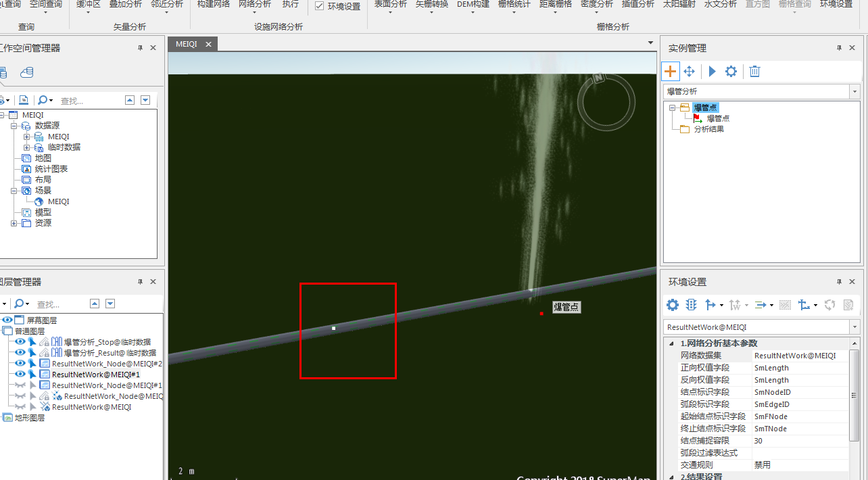Hide ResultNetWork@MEIQI#1 layer eye icon

click(x=20, y=374)
